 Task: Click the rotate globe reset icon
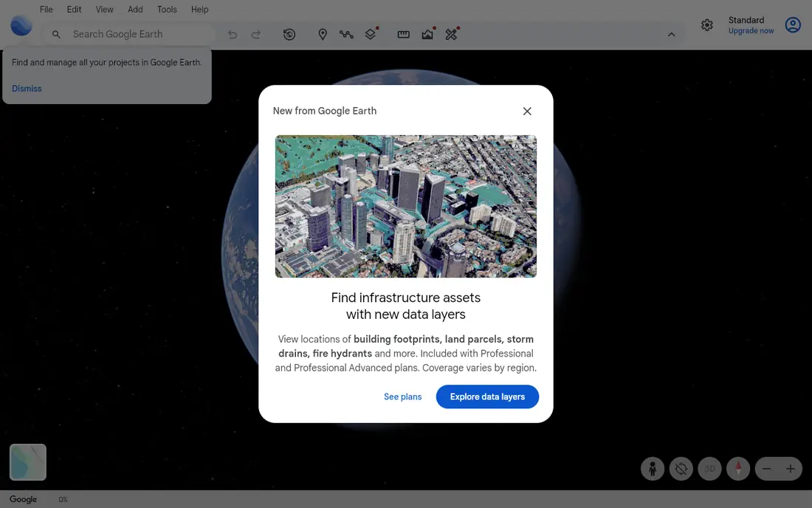click(x=681, y=469)
